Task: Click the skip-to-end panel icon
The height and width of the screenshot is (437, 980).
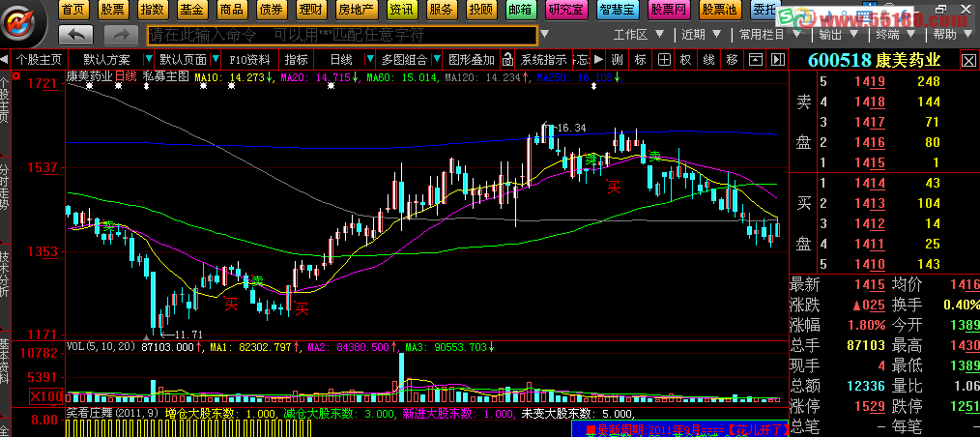Action: point(778,60)
